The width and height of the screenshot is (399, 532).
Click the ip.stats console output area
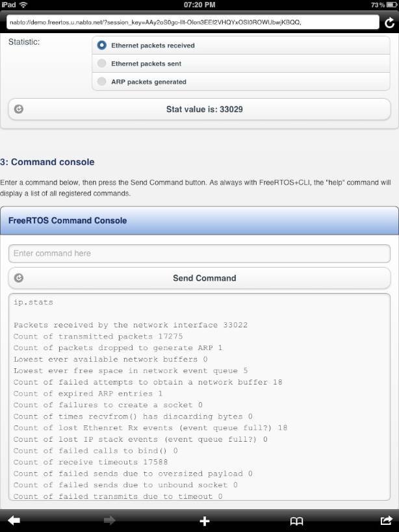click(x=199, y=397)
